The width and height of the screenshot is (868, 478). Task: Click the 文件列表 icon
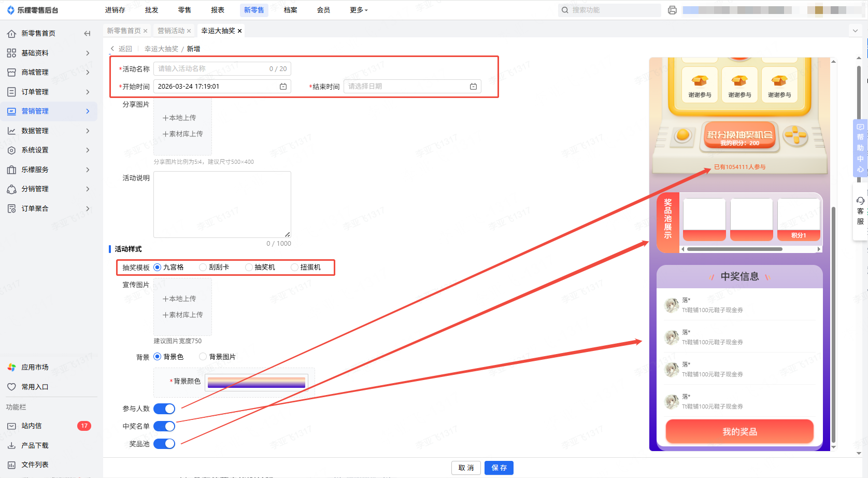[11, 465]
